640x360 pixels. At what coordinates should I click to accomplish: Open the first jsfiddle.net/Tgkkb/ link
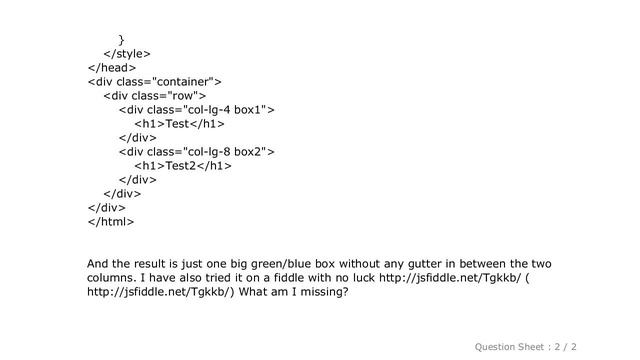450,278
